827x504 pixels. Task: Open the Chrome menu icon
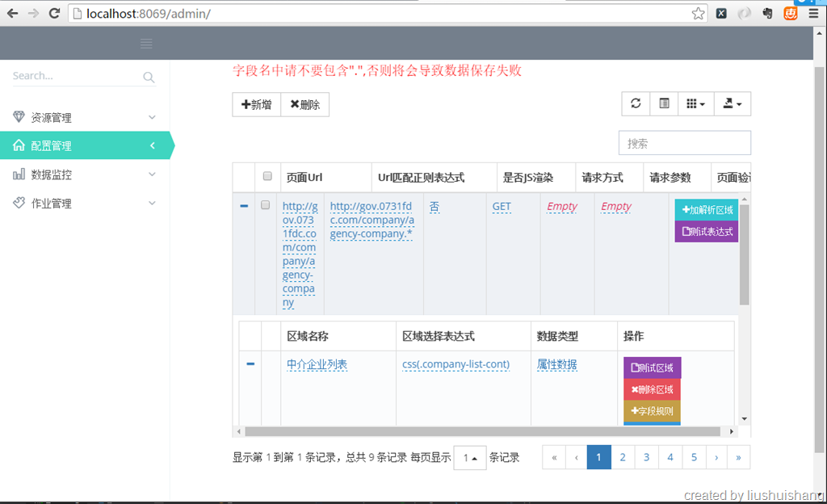tap(813, 13)
